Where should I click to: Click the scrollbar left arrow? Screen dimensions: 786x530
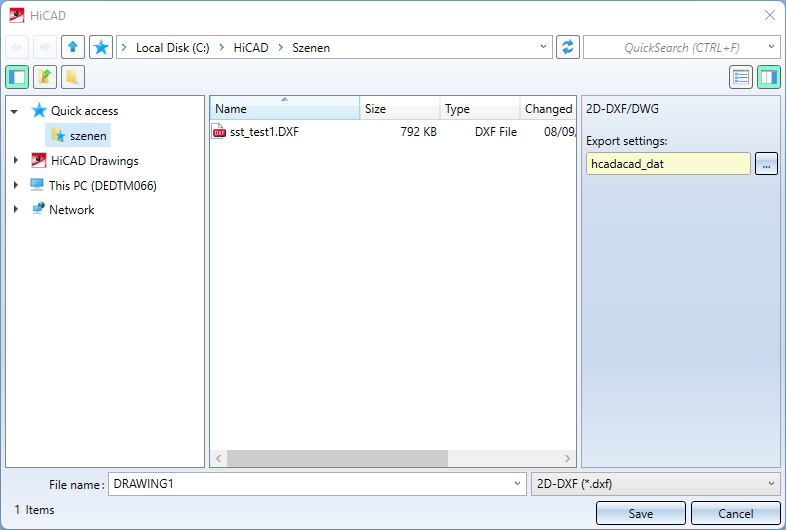click(x=219, y=458)
